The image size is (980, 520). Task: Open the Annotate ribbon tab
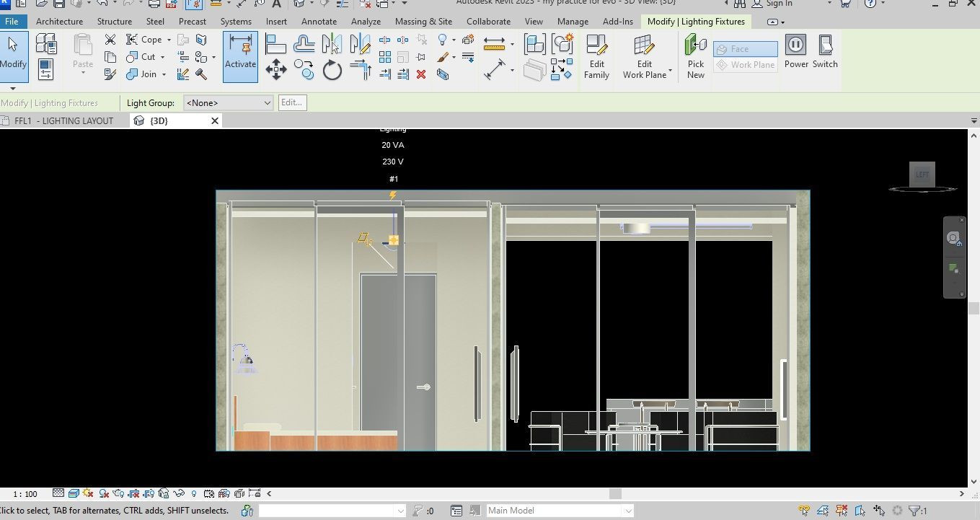(319, 22)
